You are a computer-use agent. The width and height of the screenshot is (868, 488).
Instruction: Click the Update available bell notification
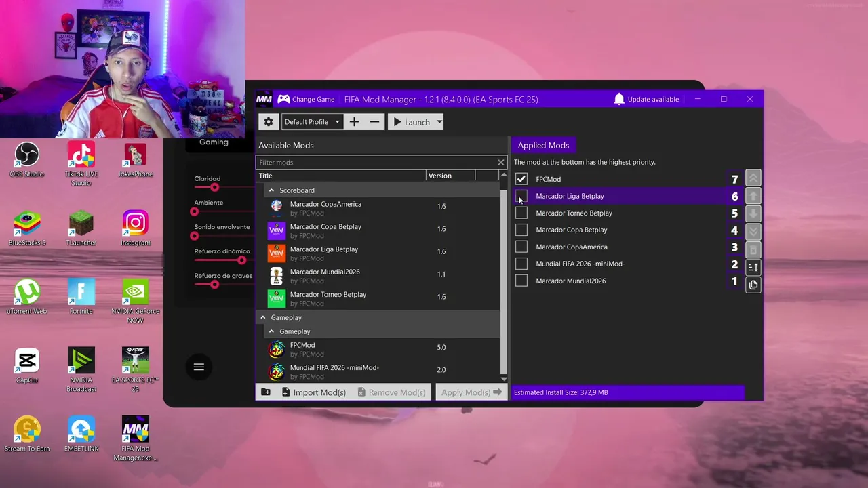[646, 99]
